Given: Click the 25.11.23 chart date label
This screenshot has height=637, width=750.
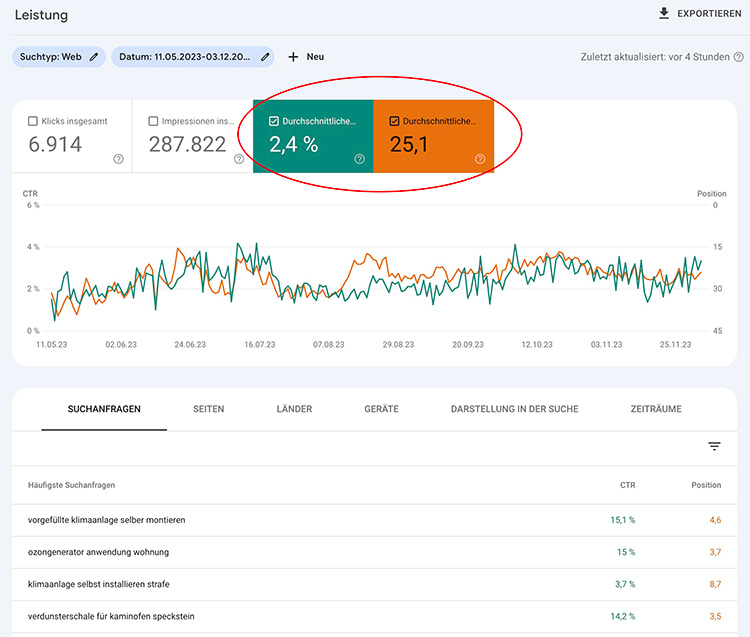Looking at the screenshot, I should [675, 344].
